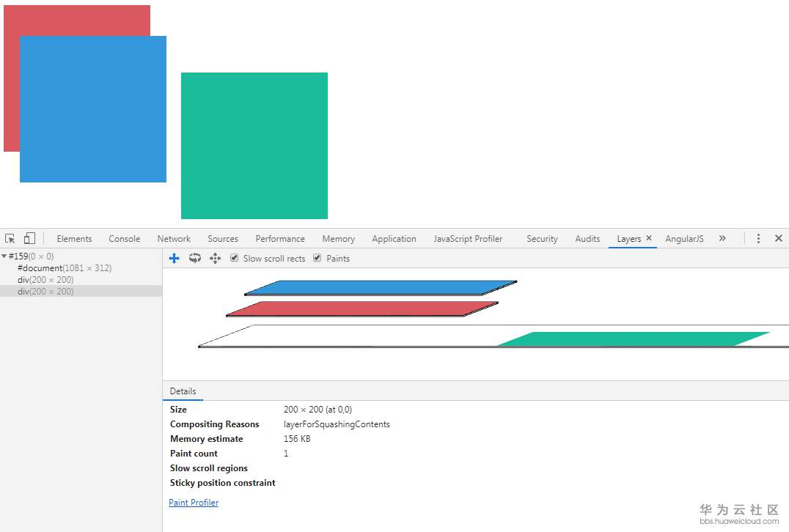Activate the rotate mode tool
The height and width of the screenshot is (532, 789).
(x=195, y=259)
